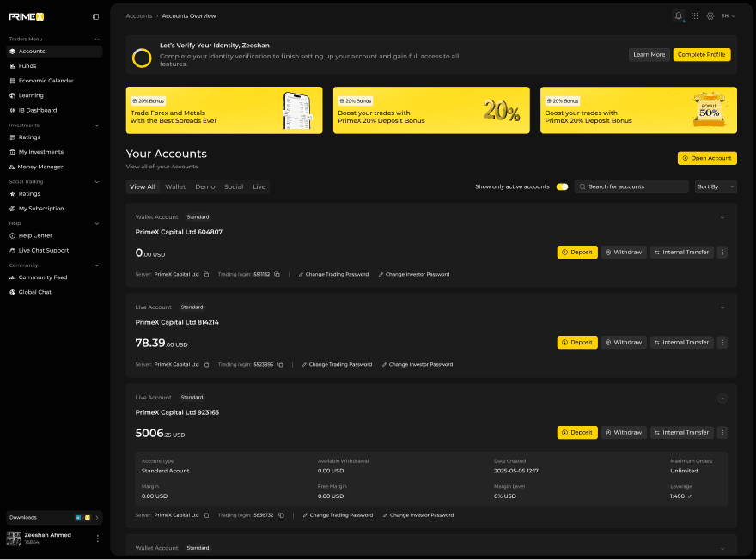Collapse the sidebar with the panel icon
Image resolution: width=756 pixels, height=560 pixels.
[x=95, y=17]
